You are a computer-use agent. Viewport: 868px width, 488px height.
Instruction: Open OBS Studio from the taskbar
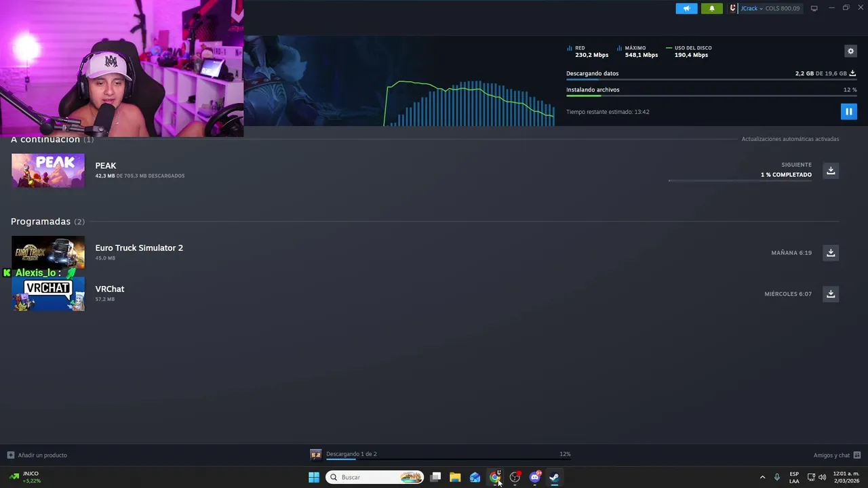[515, 477]
